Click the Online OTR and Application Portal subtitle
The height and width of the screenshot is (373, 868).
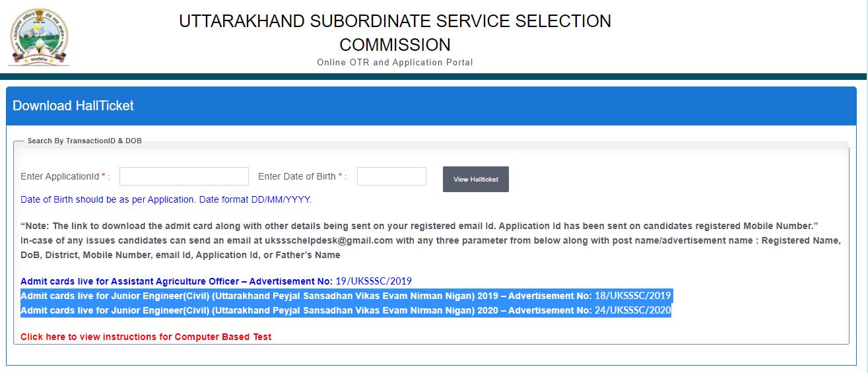pyautogui.click(x=395, y=63)
